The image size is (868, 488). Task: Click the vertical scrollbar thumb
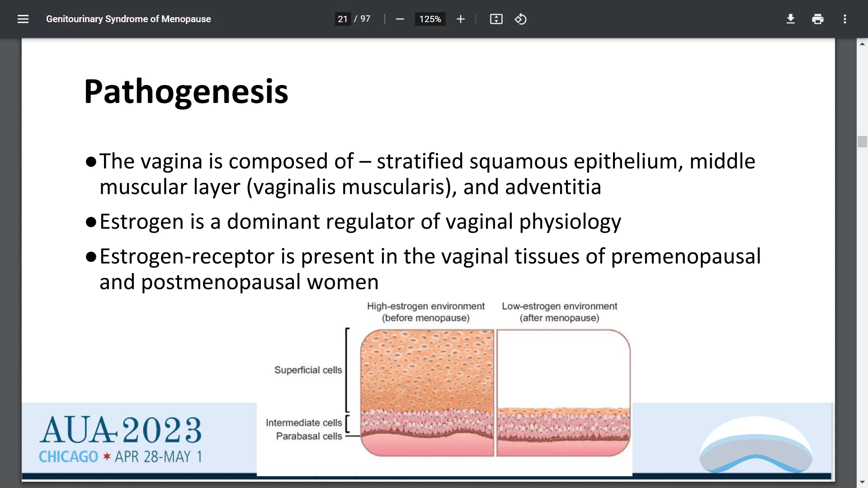(862, 141)
